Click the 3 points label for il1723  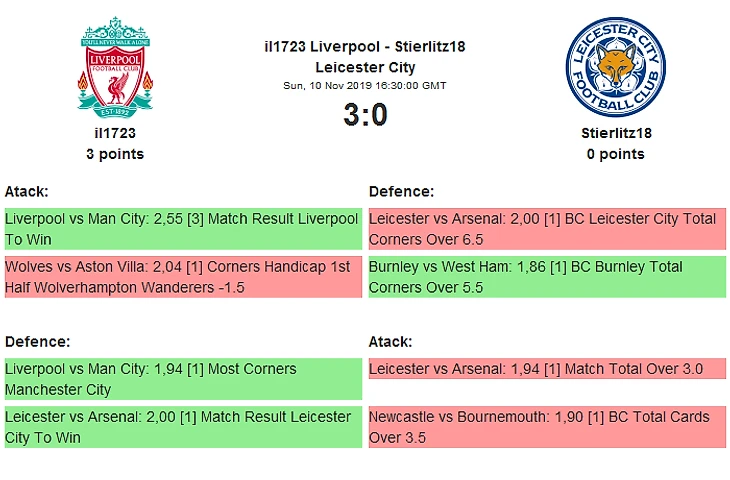[x=115, y=154]
